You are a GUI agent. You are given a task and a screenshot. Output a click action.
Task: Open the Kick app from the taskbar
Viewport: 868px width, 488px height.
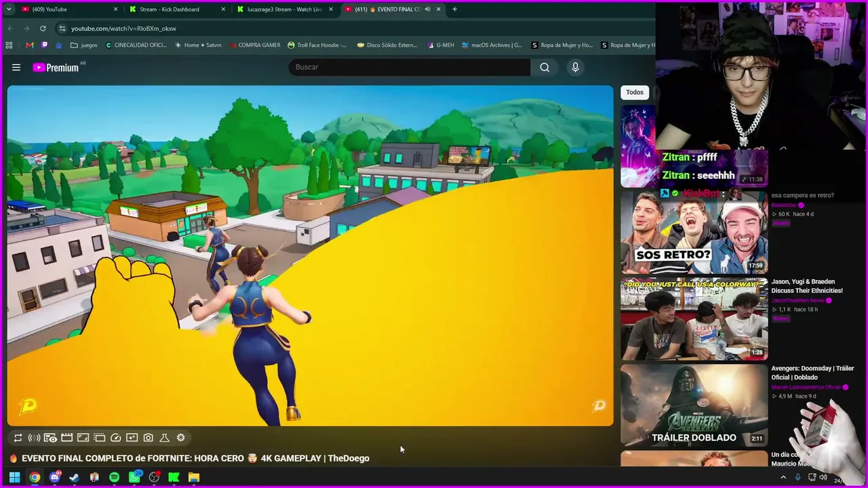[x=174, y=477]
